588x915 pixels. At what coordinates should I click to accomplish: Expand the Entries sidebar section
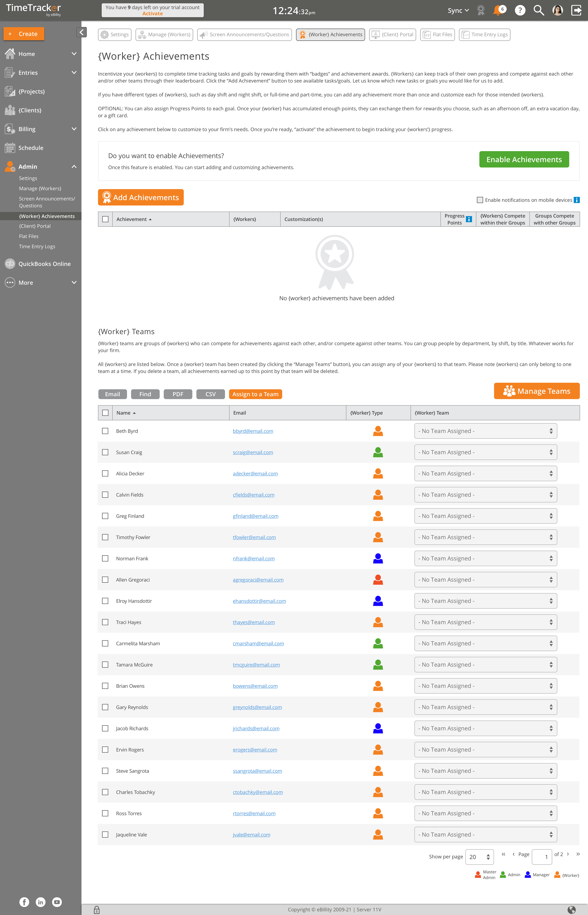[x=74, y=73]
